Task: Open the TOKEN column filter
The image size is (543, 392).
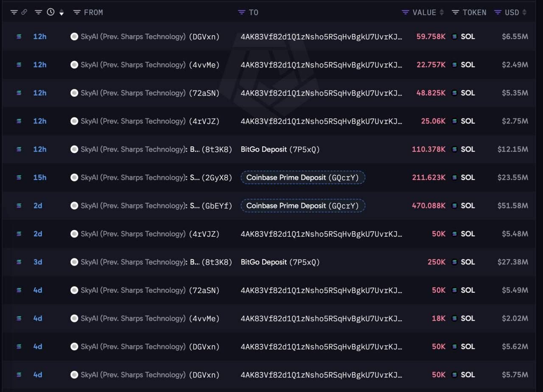Action: (x=455, y=12)
